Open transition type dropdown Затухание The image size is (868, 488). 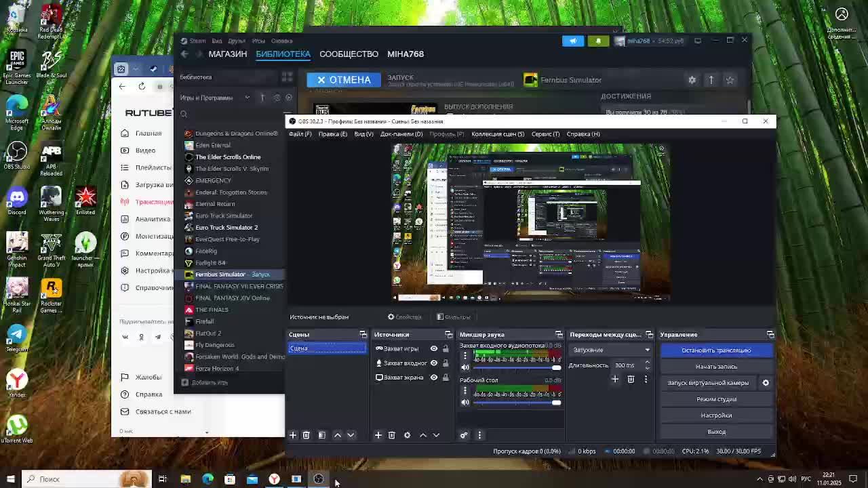pyautogui.click(x=611, y=350)
